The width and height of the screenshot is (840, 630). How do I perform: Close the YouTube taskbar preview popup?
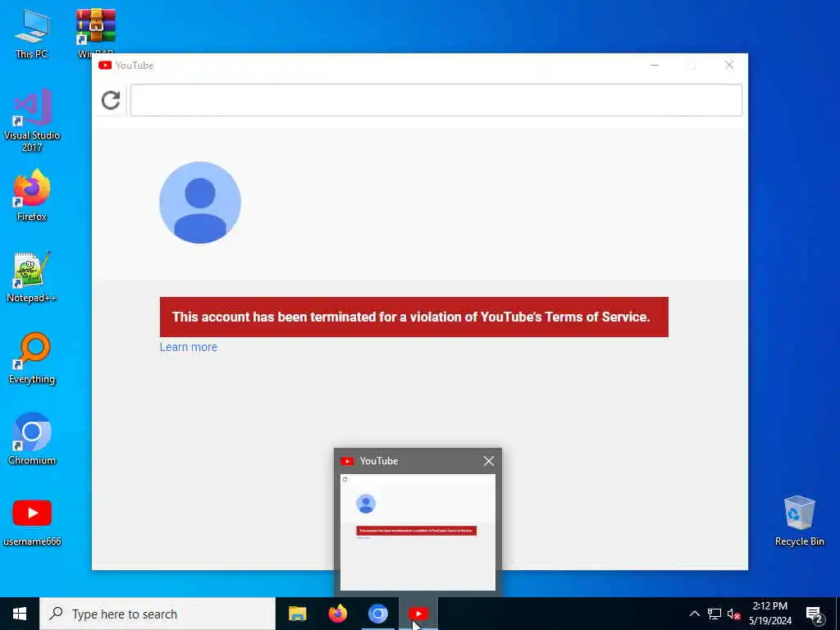point(489,461)
